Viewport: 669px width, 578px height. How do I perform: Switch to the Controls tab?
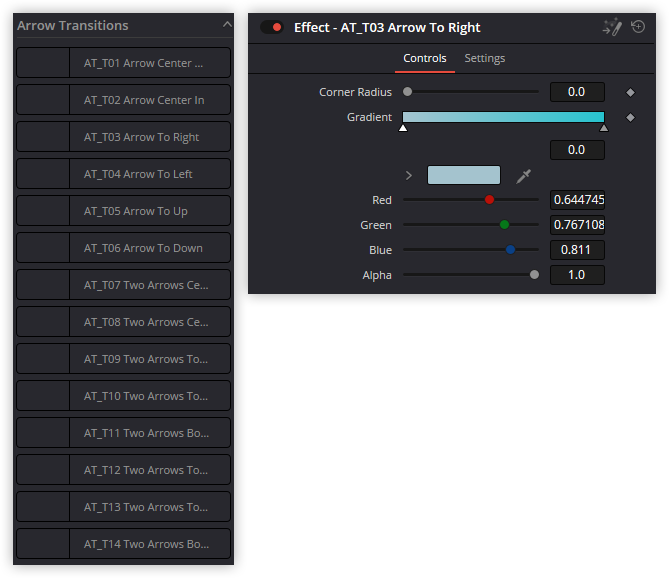tap(425, 58)
